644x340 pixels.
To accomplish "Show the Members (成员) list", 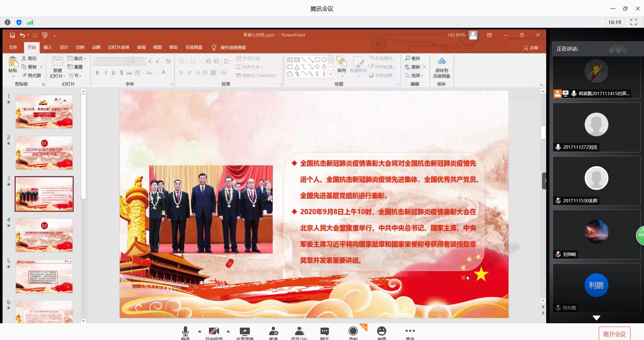I will [299, 332].
